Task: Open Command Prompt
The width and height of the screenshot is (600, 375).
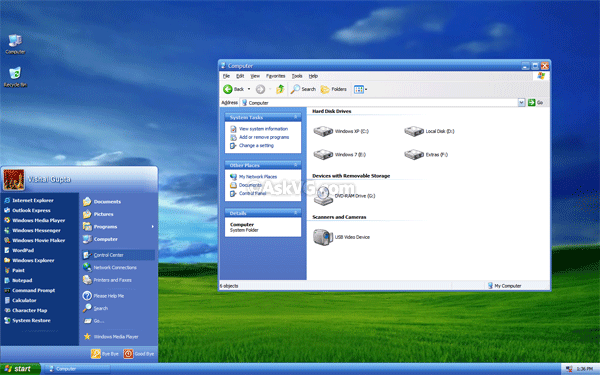Action: click(29, 290)
